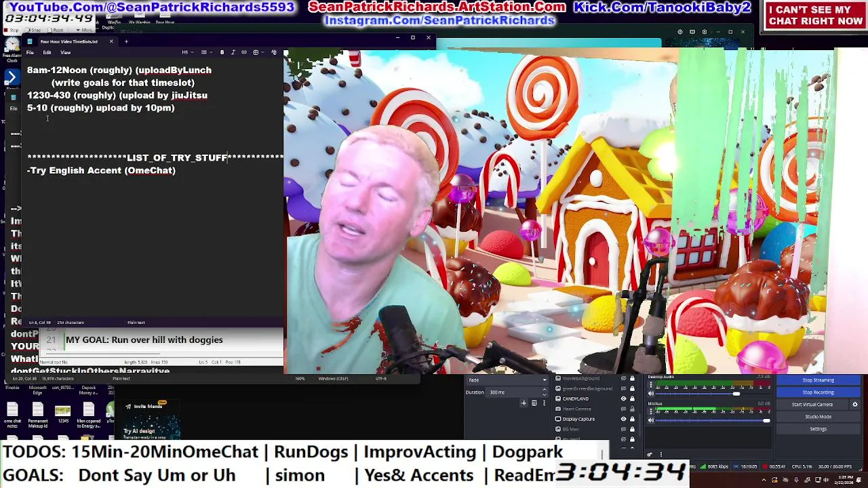The height and width of the screenshot is (488, 868).
Task: Hide the Display Capture source in OBS
Action: pyautogui.click(x=624, y=419)
